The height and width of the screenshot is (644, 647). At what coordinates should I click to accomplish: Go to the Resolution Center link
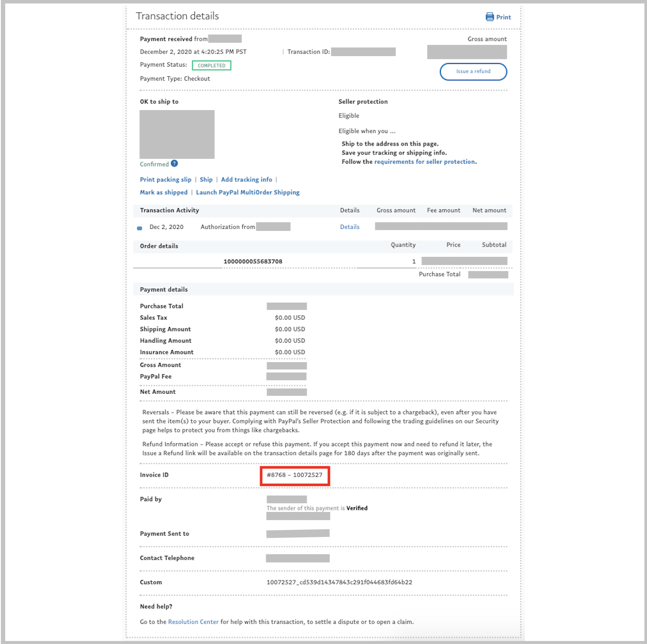click(x=193, y=622)
